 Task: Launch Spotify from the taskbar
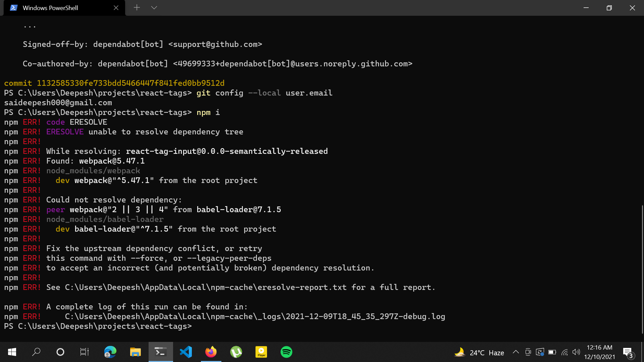(x=286, y=352)
